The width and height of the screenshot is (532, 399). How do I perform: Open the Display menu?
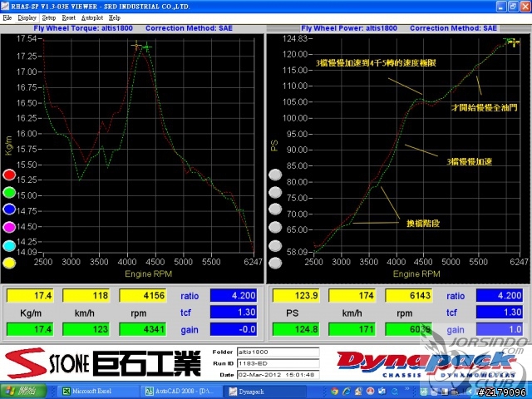coord(27,17)
